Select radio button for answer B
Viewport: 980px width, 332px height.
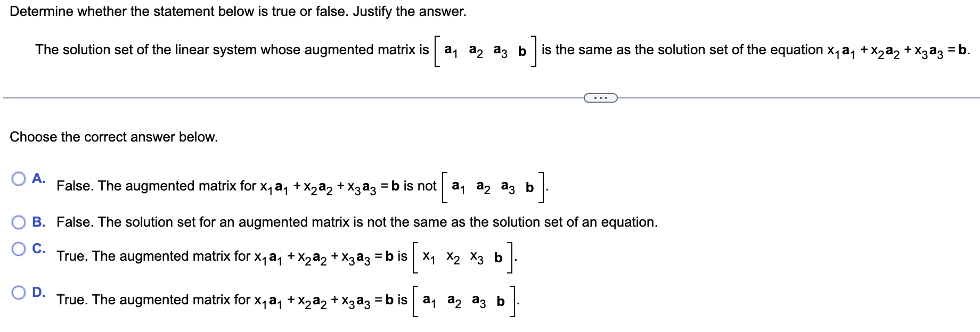tap(19, 222)
